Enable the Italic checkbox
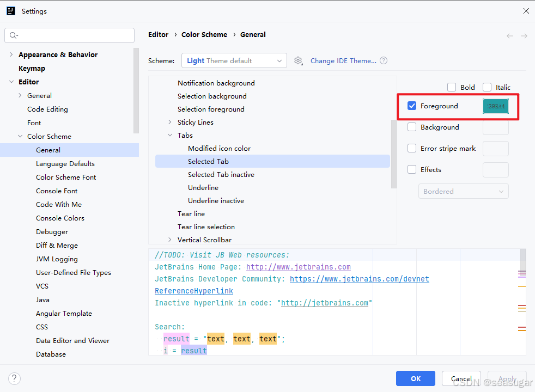Viewport: 535px width, 392px height. [x=487, y=87]
